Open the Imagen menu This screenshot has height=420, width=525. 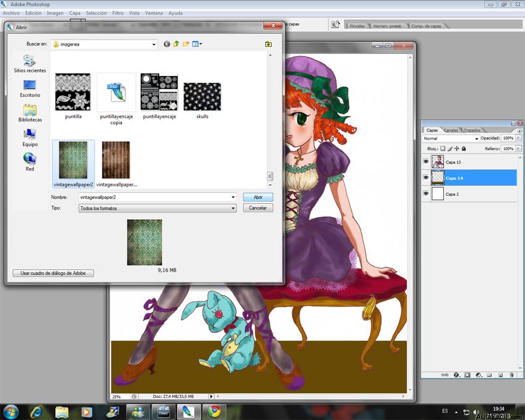55,13
